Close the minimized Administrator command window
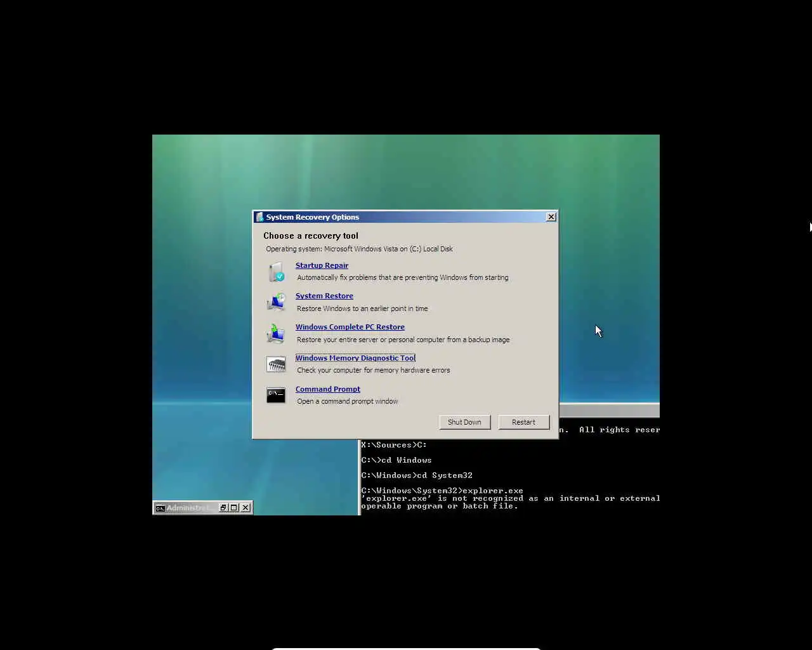 pyautogui.click(x=246, y=508)
